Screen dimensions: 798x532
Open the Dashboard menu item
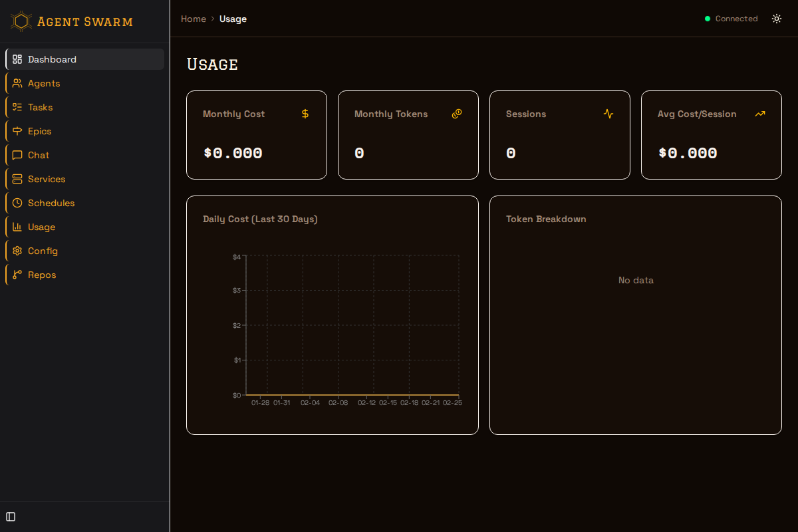(52, 59)
